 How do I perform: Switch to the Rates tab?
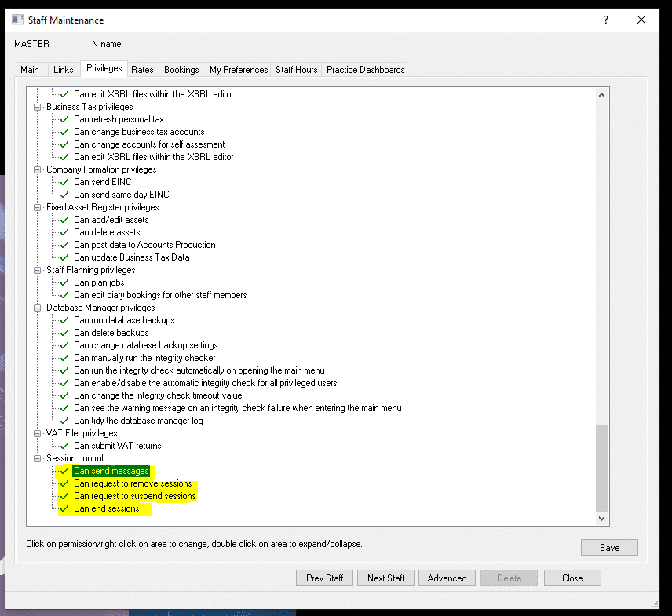(x=142, y=69)
